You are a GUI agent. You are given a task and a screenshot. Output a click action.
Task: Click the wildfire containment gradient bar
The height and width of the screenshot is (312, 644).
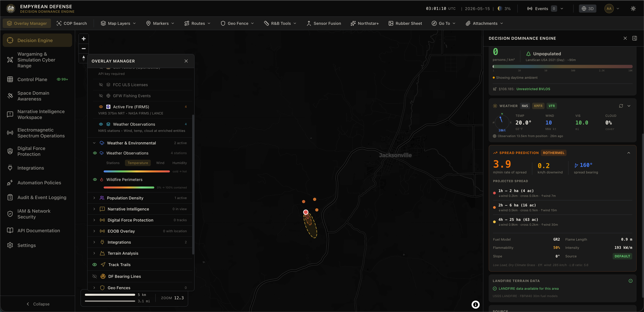click(129, 187)
